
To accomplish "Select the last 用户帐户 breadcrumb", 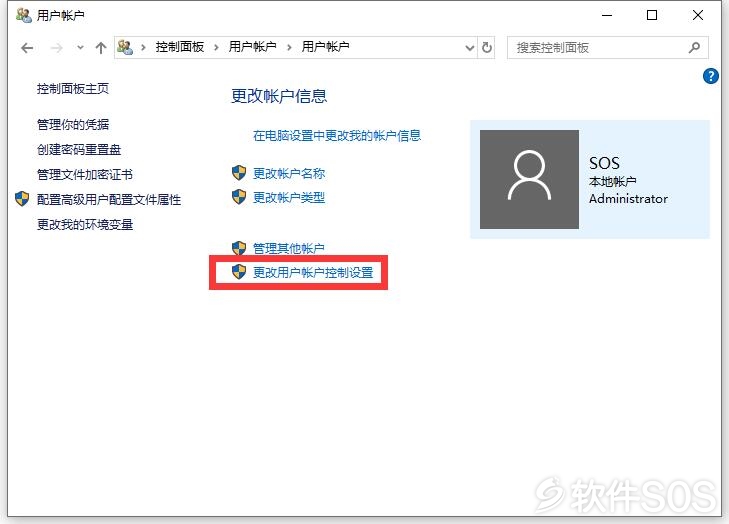I will (x=325, y=47).
